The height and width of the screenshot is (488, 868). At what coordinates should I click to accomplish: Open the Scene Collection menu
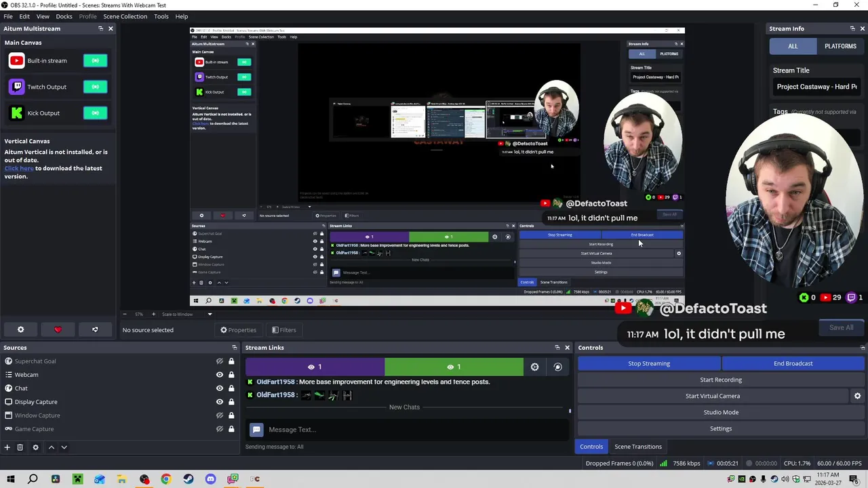tap(125, 16)
